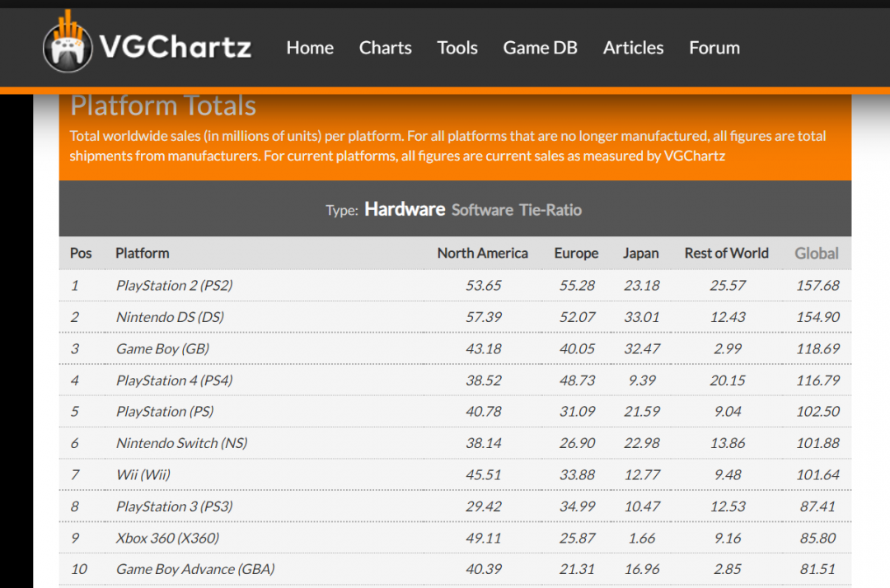Switch type to Software
Viewport: 890px width, 588px height.
coord(482,210)
